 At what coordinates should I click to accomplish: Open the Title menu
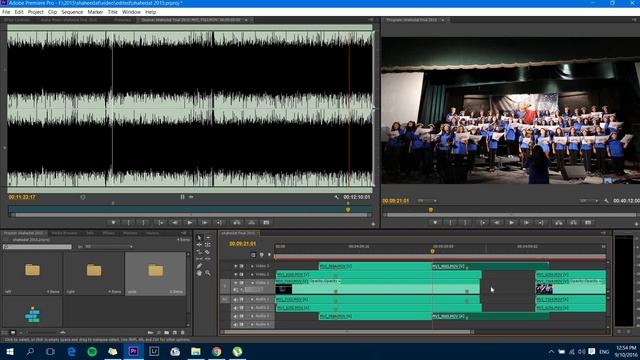click(112, 12)
